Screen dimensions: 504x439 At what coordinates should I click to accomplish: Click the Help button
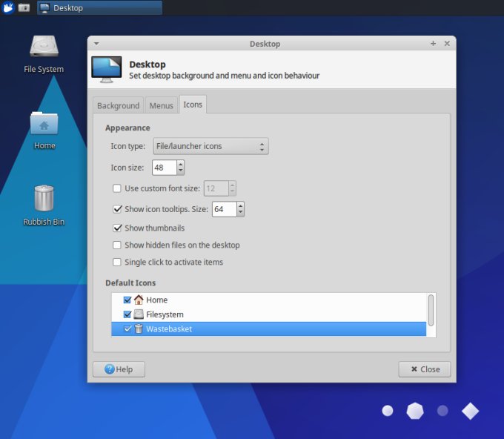119,369
